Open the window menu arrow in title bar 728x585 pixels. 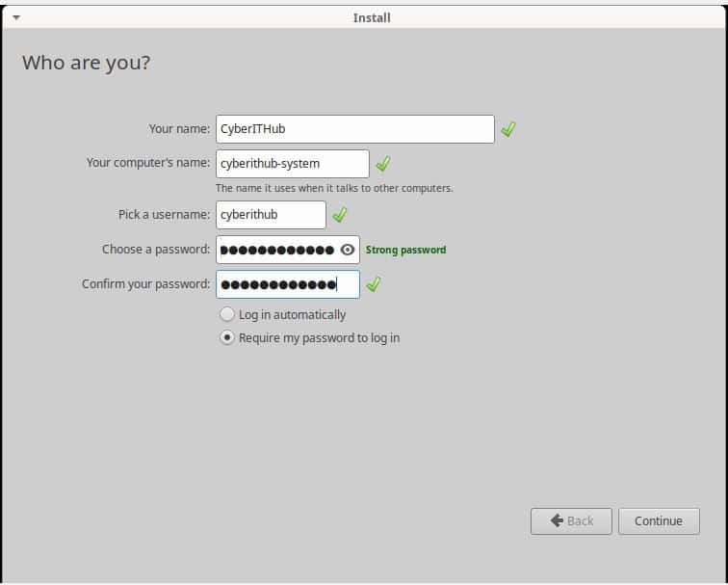16,17
